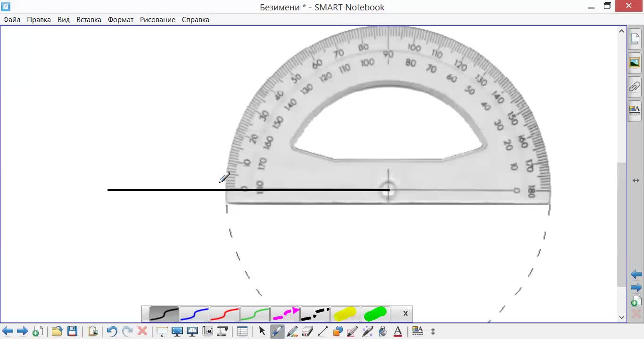Screen dimensions: 644x339
Task: Minimize the SMART Notebook window
Action: [592, 7]
